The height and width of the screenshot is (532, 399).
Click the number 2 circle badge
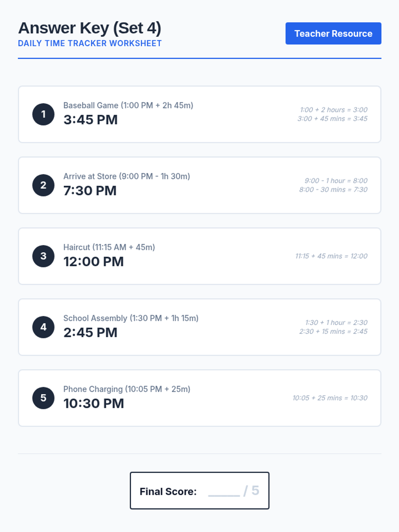[x=43, y=185]
